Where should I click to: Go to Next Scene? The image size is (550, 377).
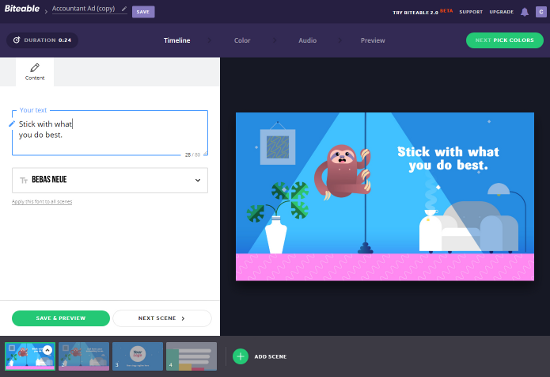pyautogui.click(x=162, y=318)
